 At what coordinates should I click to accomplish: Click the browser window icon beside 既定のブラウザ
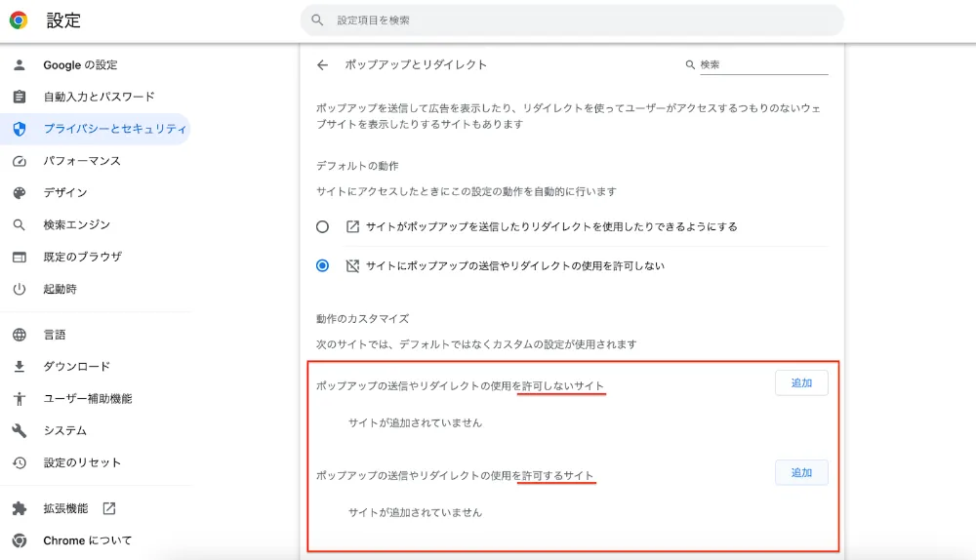(20, 257)
